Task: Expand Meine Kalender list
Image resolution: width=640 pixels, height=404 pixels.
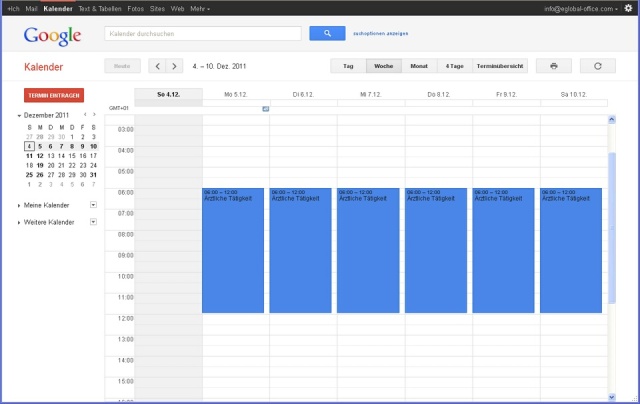Action: [19, 206]
